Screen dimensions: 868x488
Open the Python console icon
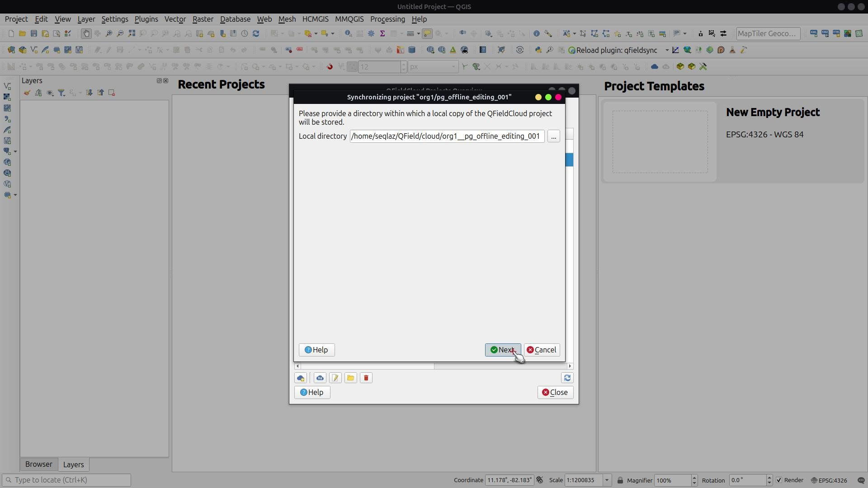538,50
